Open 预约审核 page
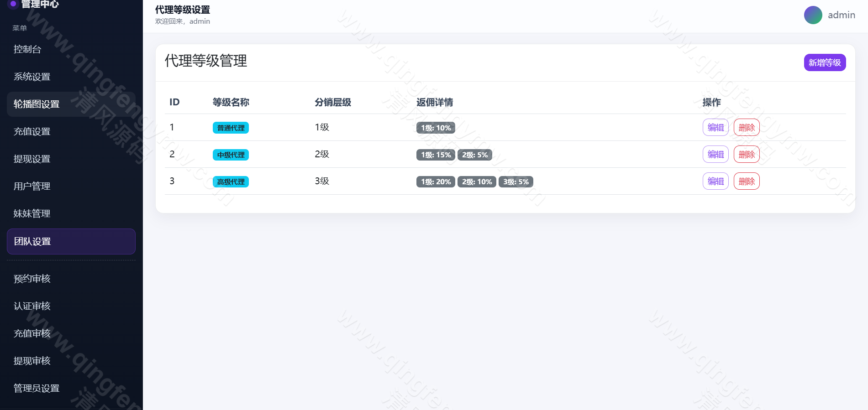868x410 pixels. tap(71, 279)
